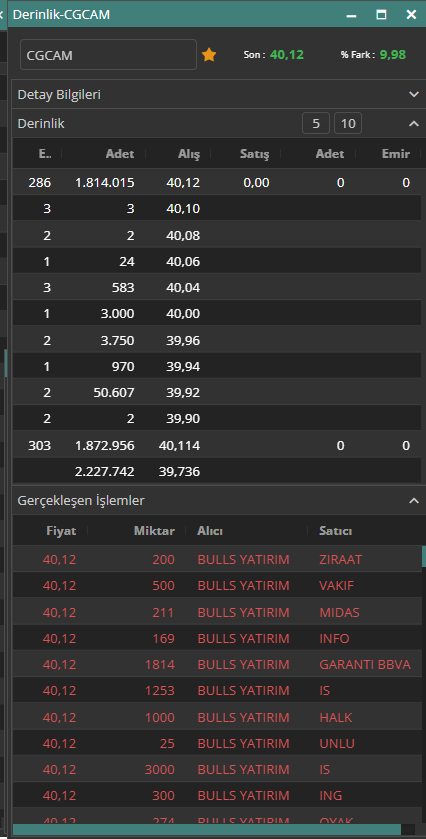The height and width of the screenshot is (839, 426).
Task: Select the trade with seller GARANTI BBVA
Action: [217, 664]
